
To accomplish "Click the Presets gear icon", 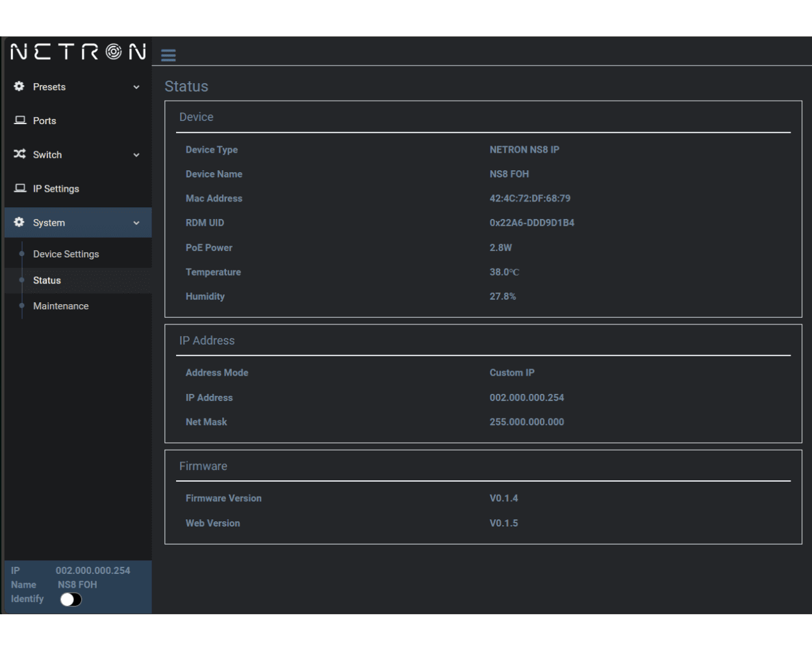I will point(19,86).
